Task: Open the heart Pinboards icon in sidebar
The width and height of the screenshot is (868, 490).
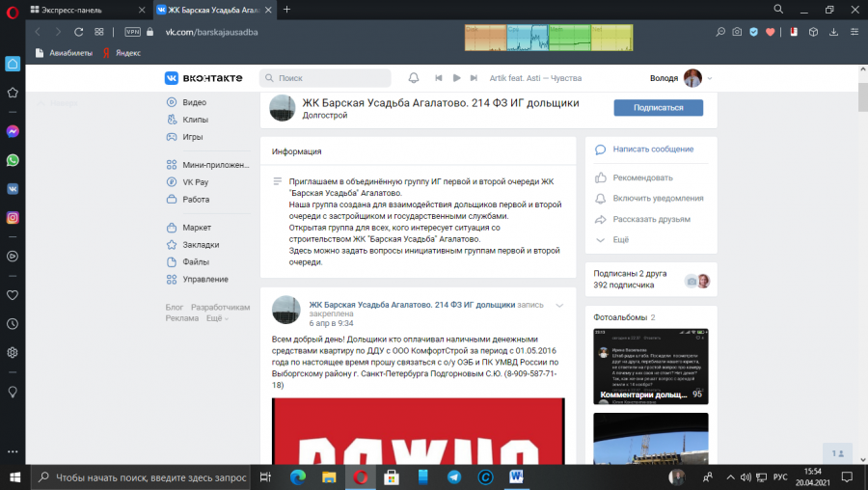Action: click(x=13, y=295)
